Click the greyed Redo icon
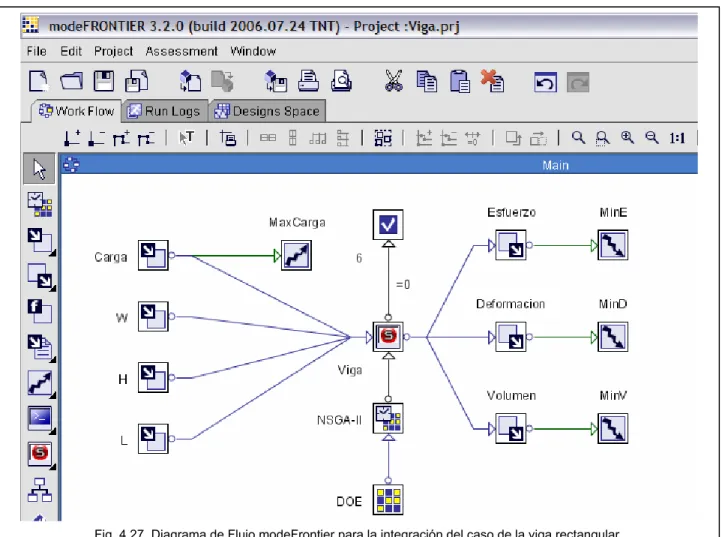This screenshot has width=722, height=537. (x=578, y=82)
